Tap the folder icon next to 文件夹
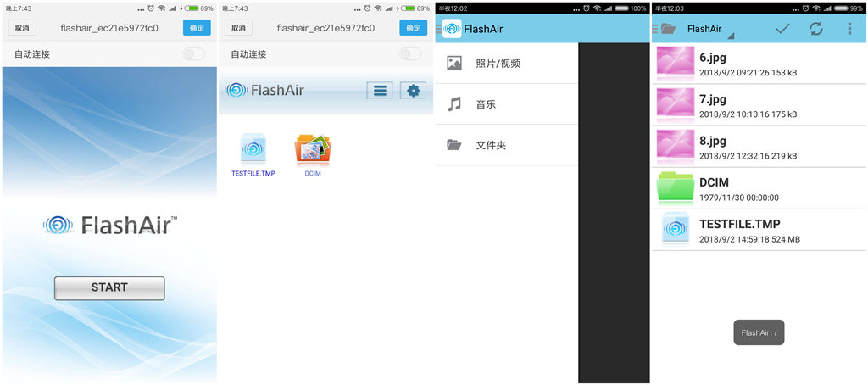The width and height of the screenshot is (868, 385). (x=454, y=145)
